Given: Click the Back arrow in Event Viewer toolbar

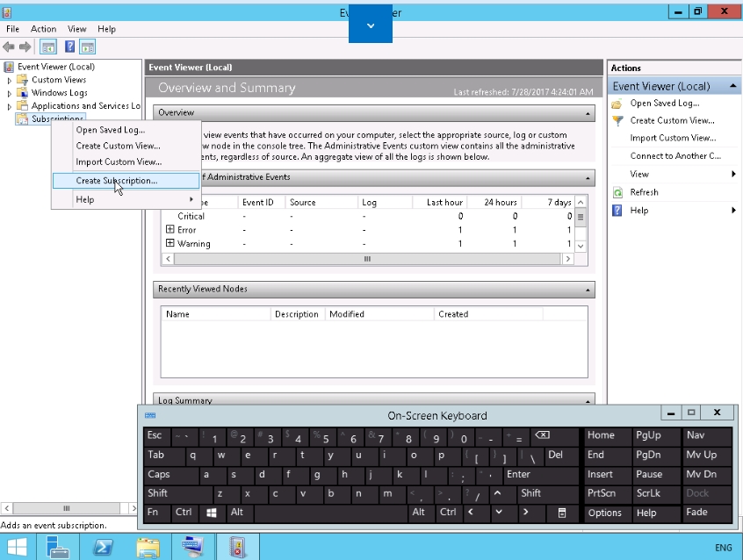Looking at the screenshot, I should tap(9, 47).
